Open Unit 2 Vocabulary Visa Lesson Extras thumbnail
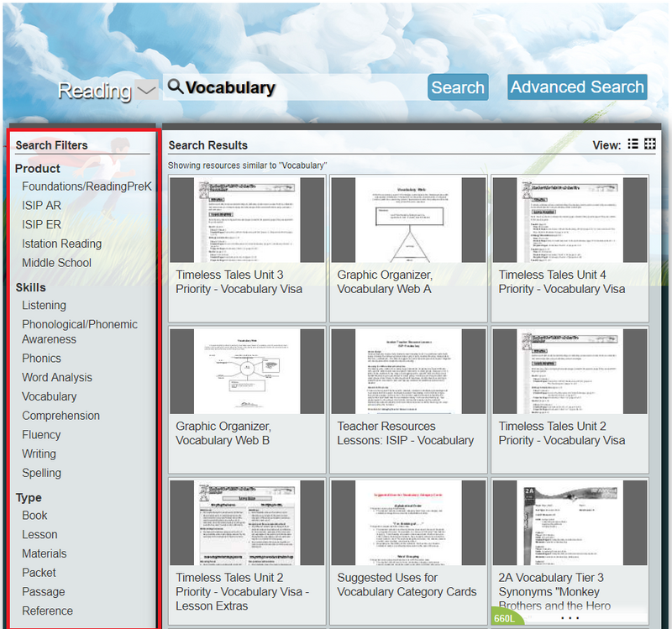Viewport: 672px width, 629px height. 247,522
